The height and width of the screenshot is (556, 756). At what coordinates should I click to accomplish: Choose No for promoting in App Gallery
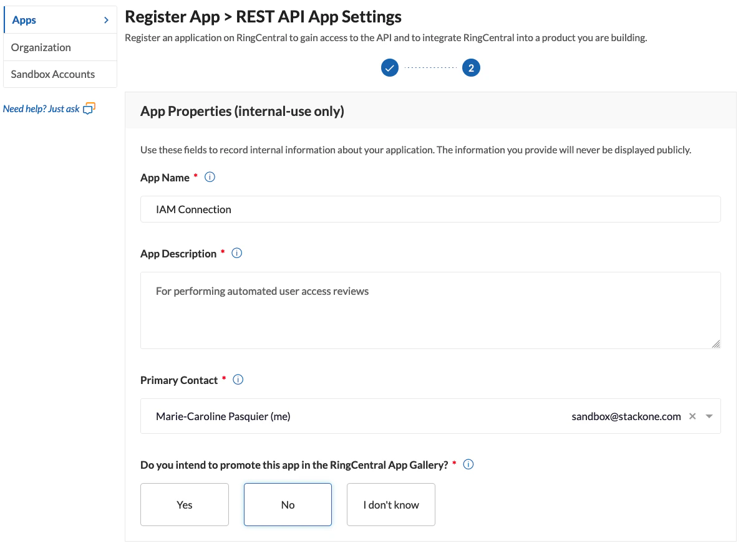coord(288,504)
